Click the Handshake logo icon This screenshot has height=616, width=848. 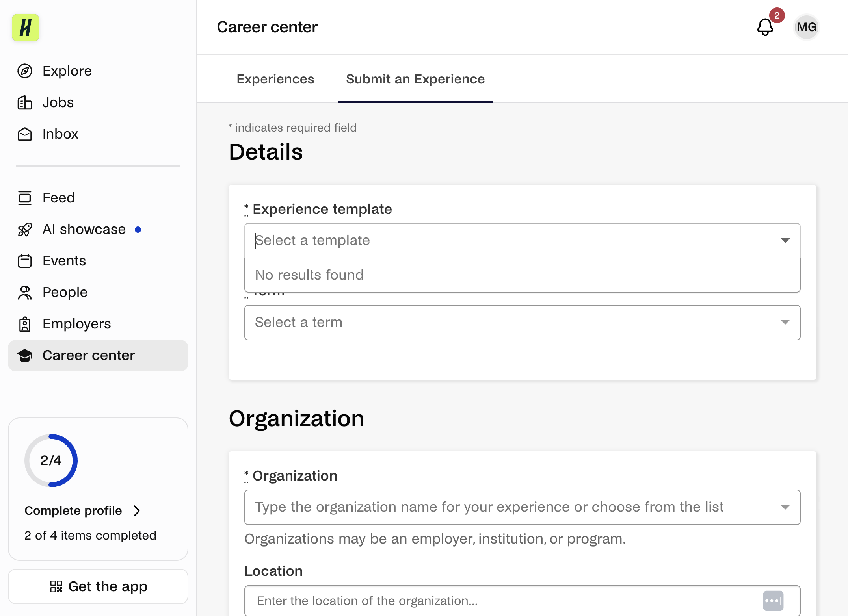pyautogui.click(x=26, y=28)
